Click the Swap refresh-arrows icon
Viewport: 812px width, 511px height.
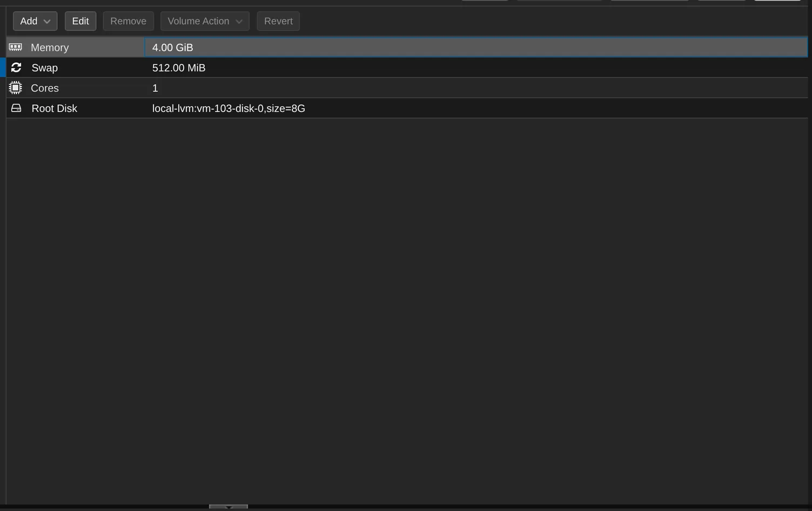16,68
